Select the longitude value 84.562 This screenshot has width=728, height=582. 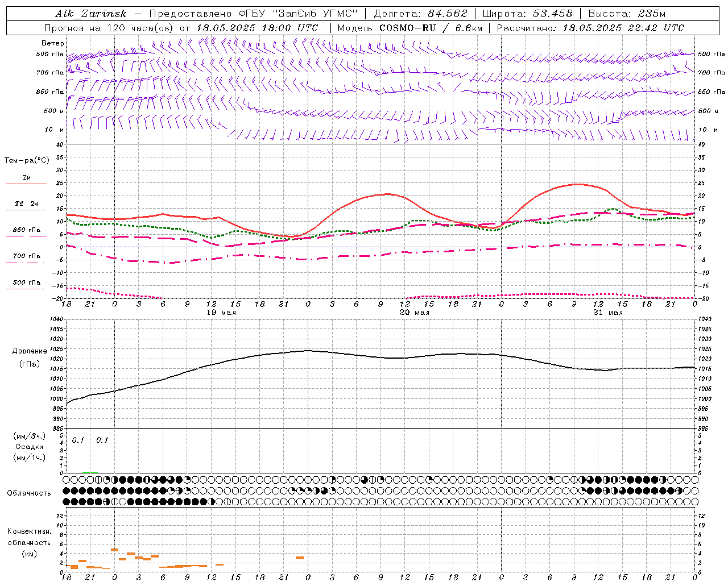coord(448,14)
